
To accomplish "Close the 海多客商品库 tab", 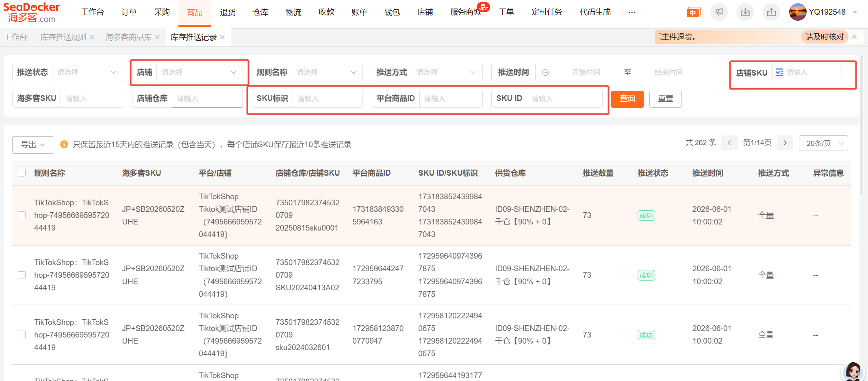I will pyautogui.click(x=158, y=37).
